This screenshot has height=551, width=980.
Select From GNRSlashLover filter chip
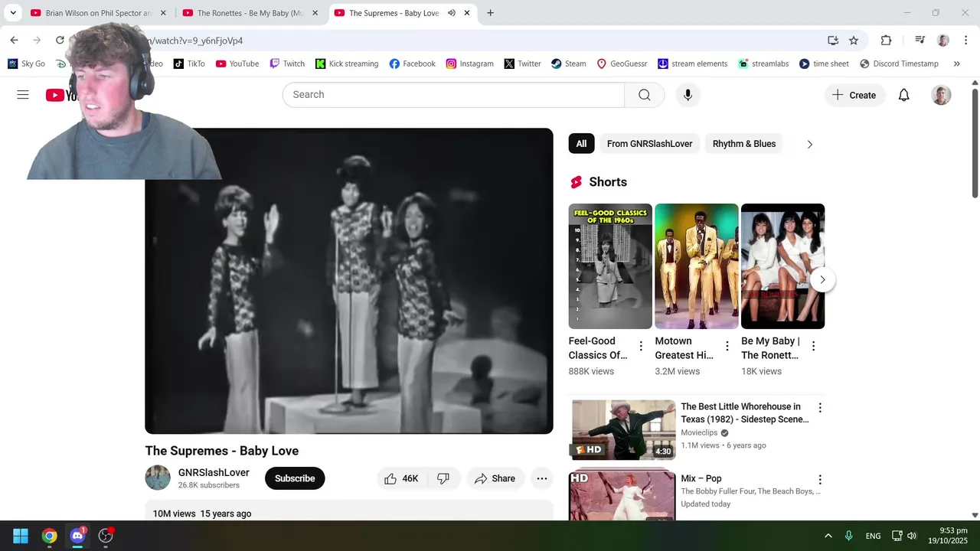[x=649, y=144]
